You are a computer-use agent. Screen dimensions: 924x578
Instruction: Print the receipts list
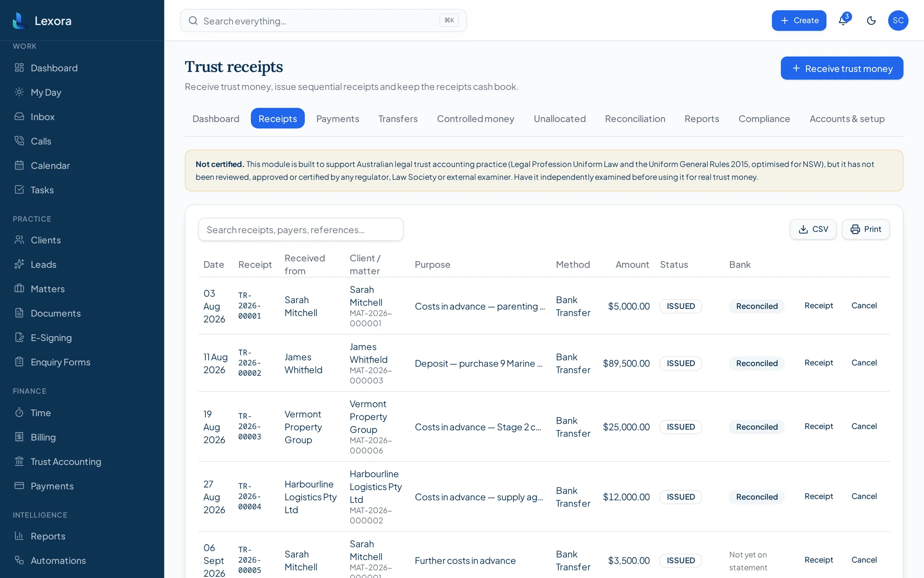(x=866, y=229)
